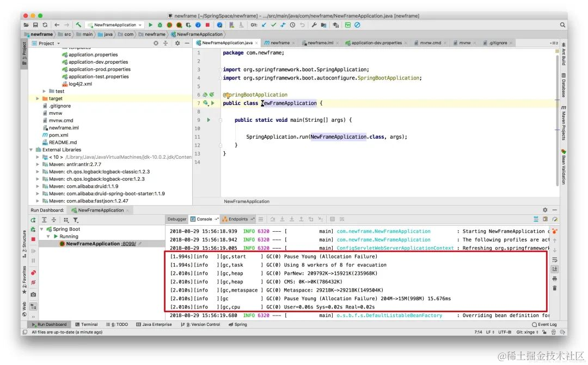Image resolution: width=588 pixels, height=365 pixels.
Task: Toggle soft-wrap in console
Action: point(555,259)
